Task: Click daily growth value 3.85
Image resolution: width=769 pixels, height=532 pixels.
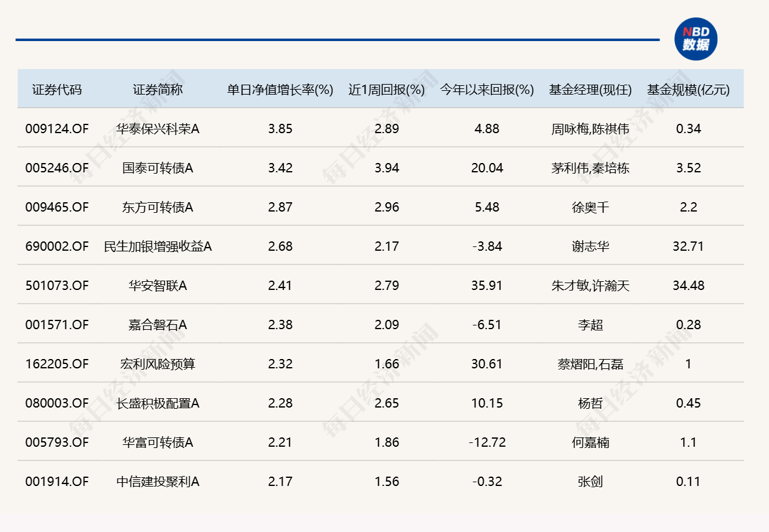Action: tap(280, 129)
